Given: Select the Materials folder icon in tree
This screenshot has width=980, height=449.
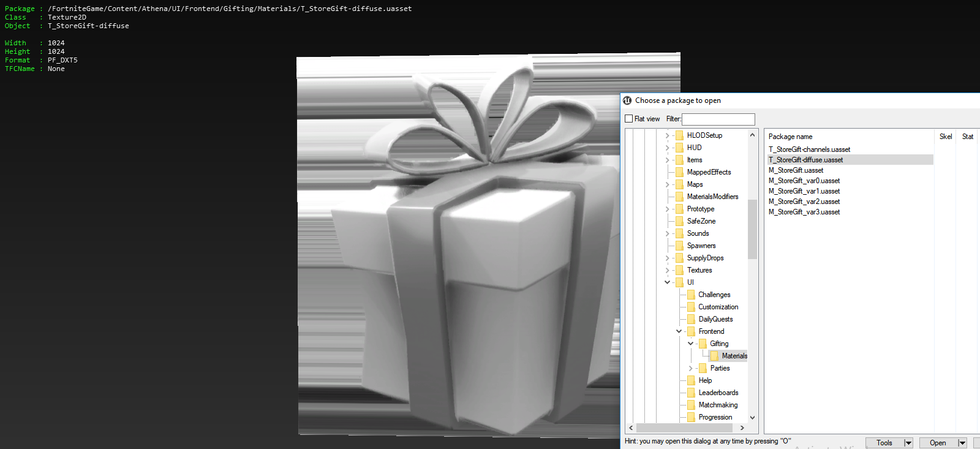Looking at the screenshot, I should click(x=714, y=356).
